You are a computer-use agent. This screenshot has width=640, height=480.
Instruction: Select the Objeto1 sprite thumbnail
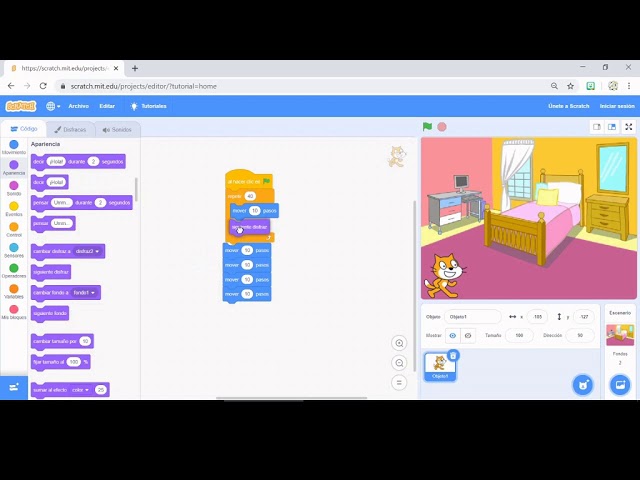440,366
